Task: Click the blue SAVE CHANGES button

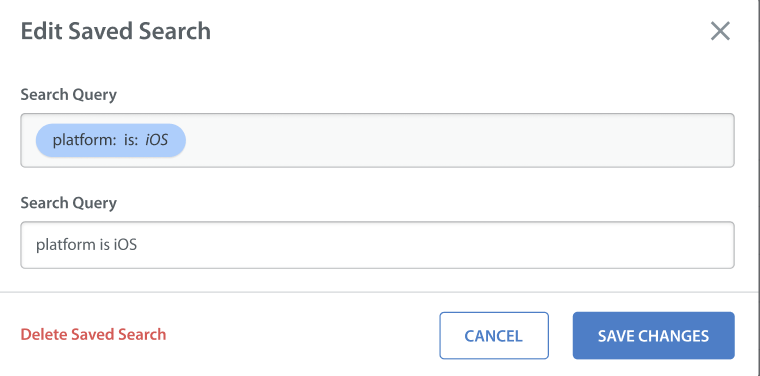Action: 653,336
